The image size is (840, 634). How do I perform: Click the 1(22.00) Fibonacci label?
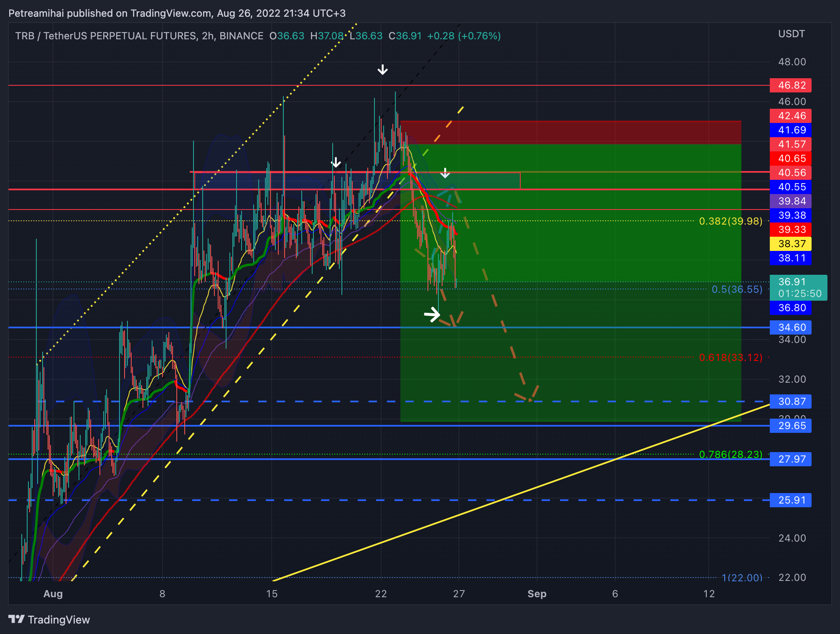pos(742,578)
